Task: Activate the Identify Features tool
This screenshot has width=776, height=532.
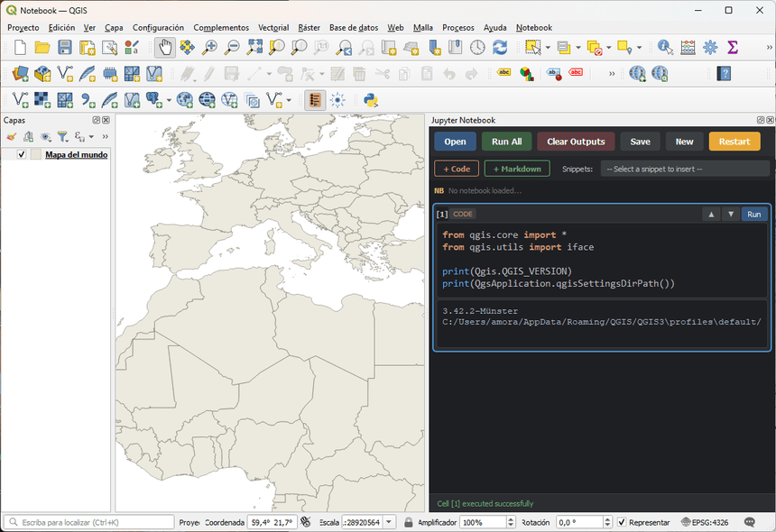Action: click(665, 48)
